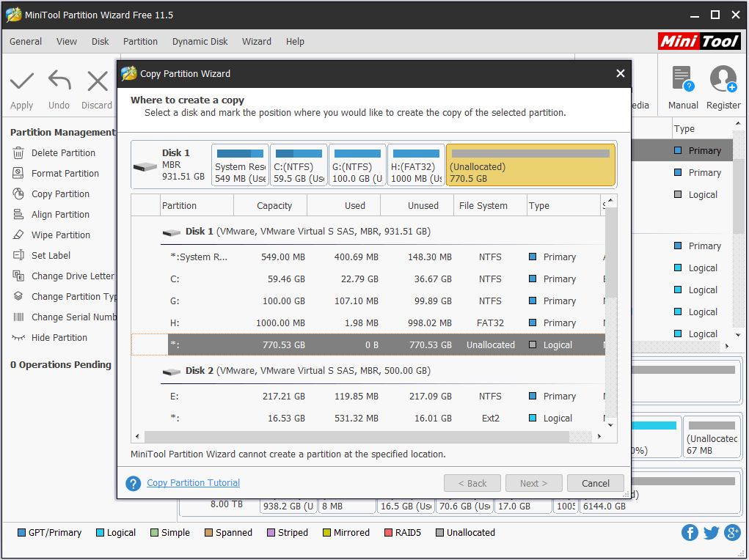The width and height of the screenshot is (749, 560).
Task: Select System Reserved block in disk map
Action: tap(241, 165)
